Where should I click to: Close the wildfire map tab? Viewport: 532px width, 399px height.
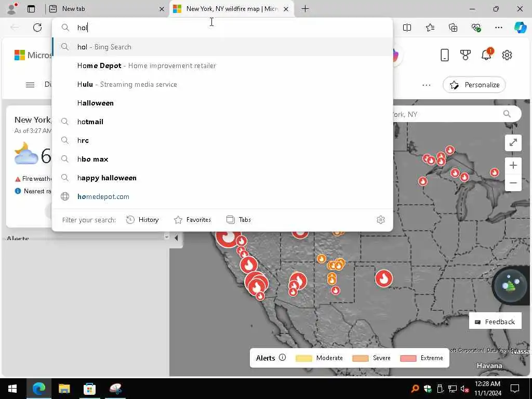click(x=286, y=9)
